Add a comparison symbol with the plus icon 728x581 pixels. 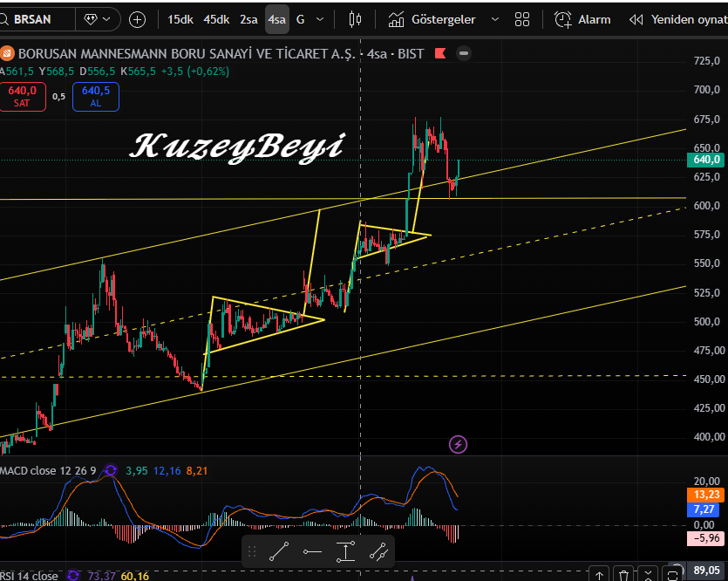tap(137, 19)
